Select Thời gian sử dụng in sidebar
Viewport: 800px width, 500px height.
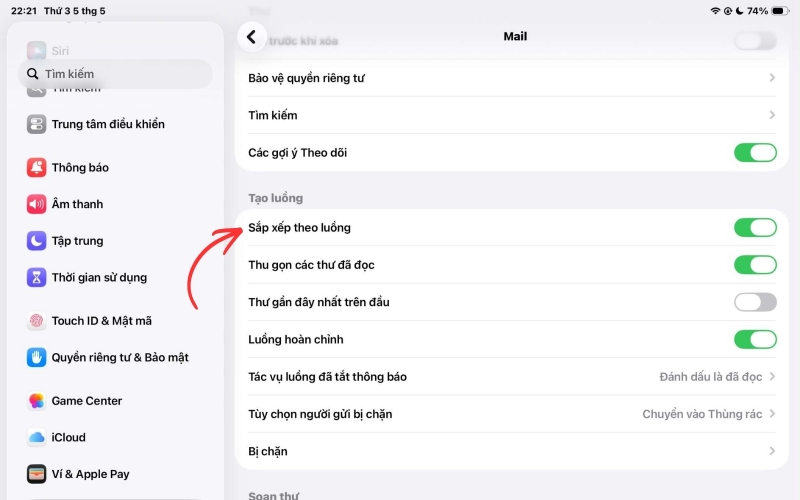(x=115, y=278)
